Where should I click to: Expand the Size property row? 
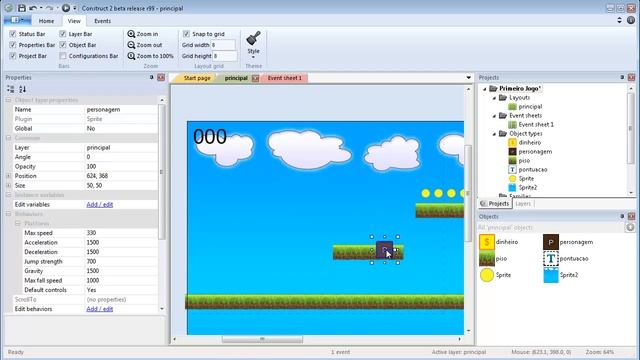click(8, 185)
